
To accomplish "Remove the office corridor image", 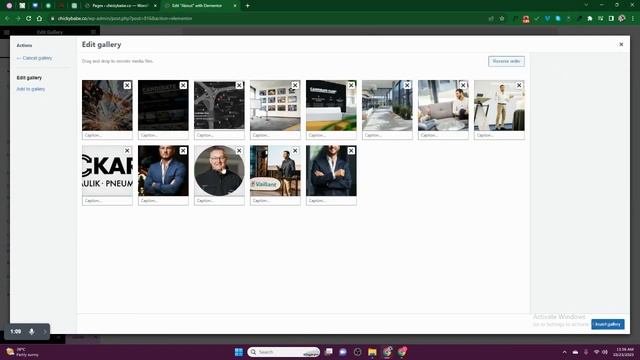I will click(x=407, y=85).
